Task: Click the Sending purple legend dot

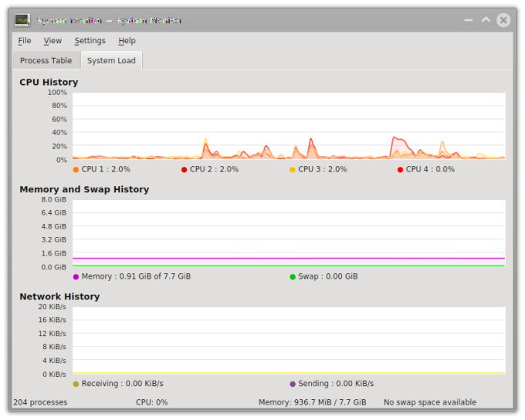Action: coord(293,384)
